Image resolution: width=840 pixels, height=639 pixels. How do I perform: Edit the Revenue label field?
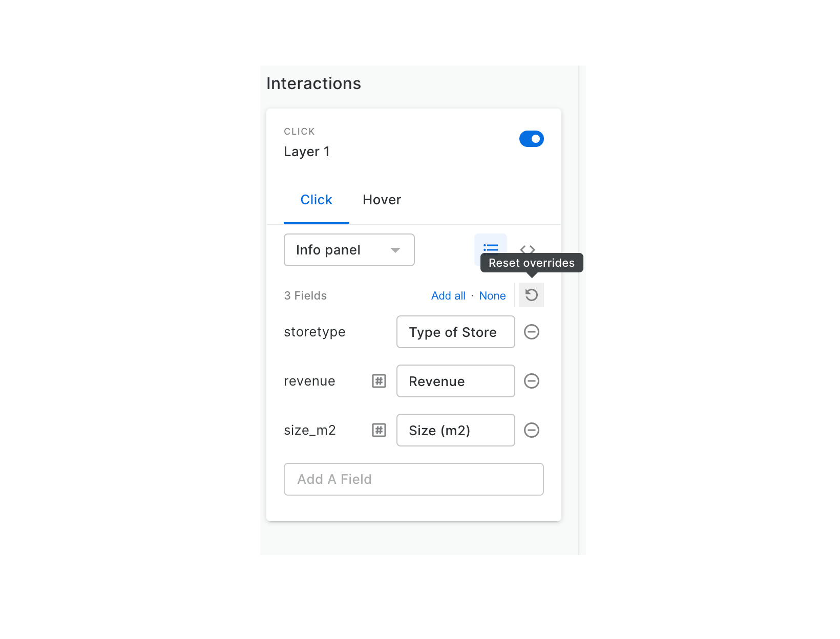coord(455,381)
